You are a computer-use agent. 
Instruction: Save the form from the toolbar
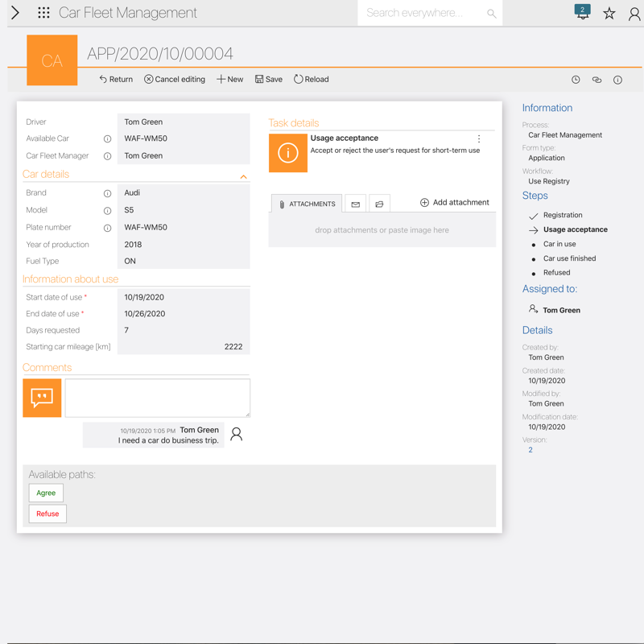pyautogui.click(x=269, y=80)
